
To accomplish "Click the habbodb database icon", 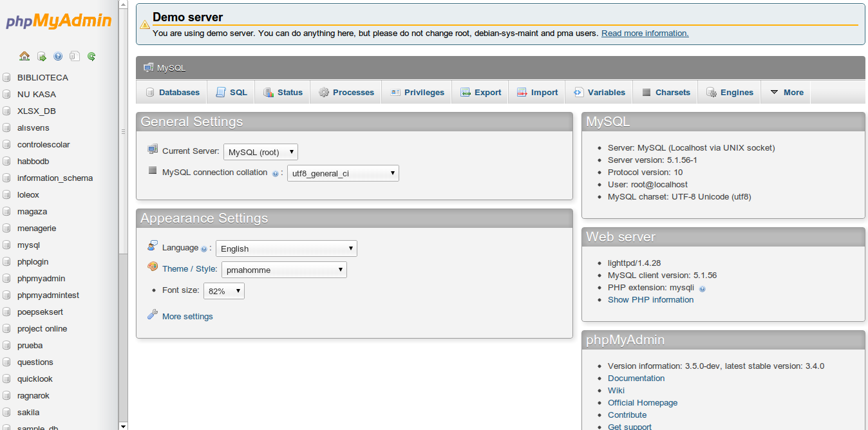I will [6, 162].
